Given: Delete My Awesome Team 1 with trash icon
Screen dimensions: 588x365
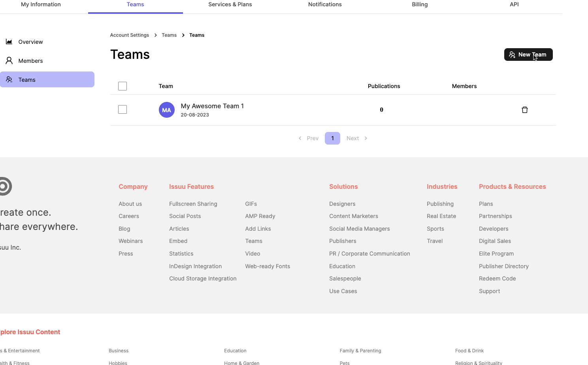Looking at the screenshot, I should tap(525, 109).
